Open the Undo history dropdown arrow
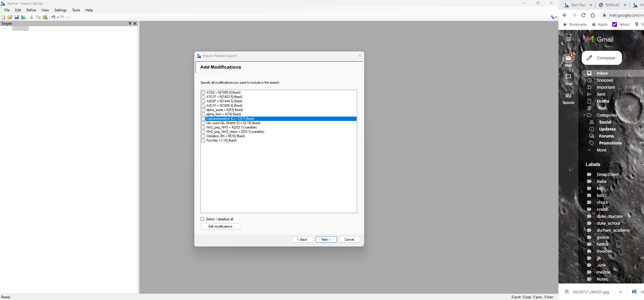This screenshot has width=644, height=300. tap(58, 17)
